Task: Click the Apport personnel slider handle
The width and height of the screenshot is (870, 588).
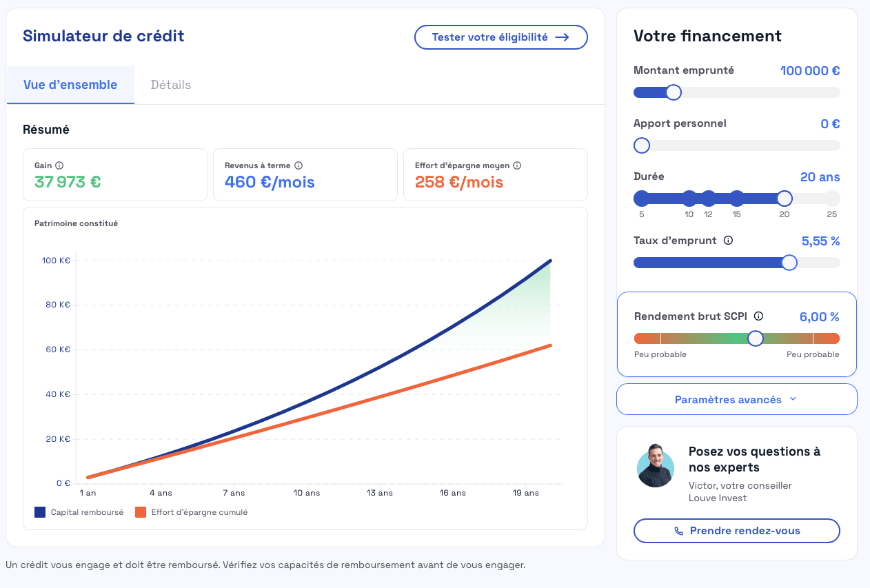Action: coord(642,145)
